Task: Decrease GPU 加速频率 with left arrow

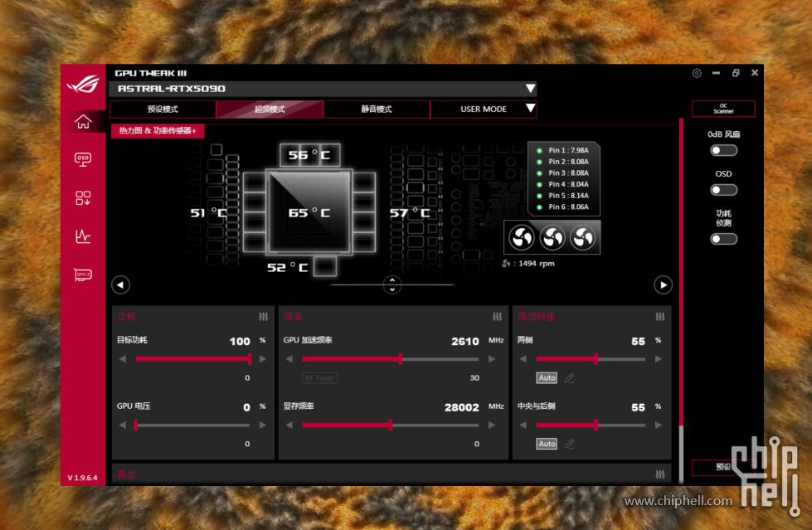Action: pos(289,359)
